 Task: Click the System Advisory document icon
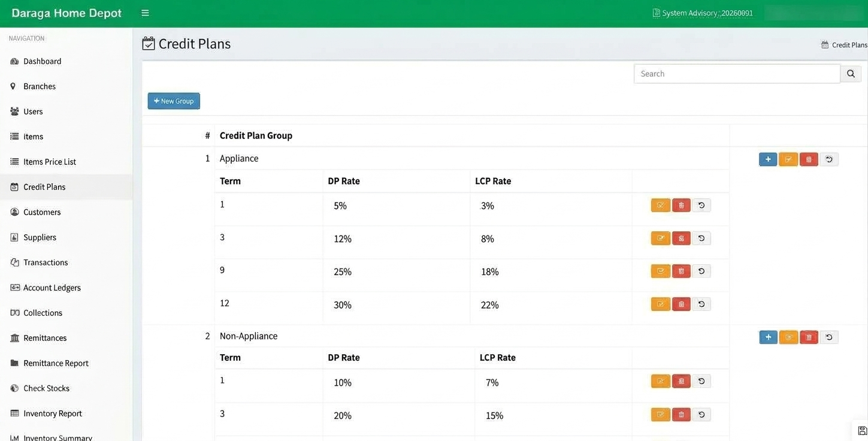[656, 13]
